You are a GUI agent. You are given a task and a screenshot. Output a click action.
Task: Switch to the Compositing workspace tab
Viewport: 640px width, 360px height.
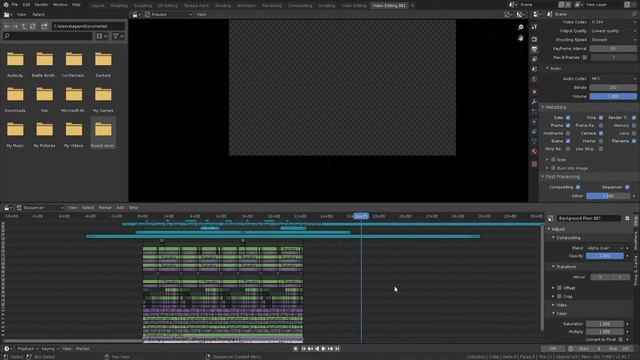pyautogui.click(x=300, y=6)
